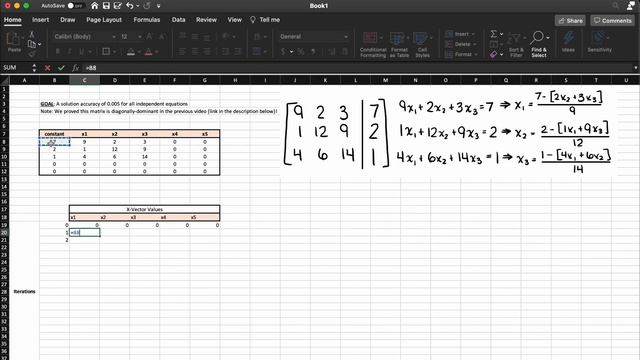Toggle Italic formatting
The image size is (640, 360).
69,51
